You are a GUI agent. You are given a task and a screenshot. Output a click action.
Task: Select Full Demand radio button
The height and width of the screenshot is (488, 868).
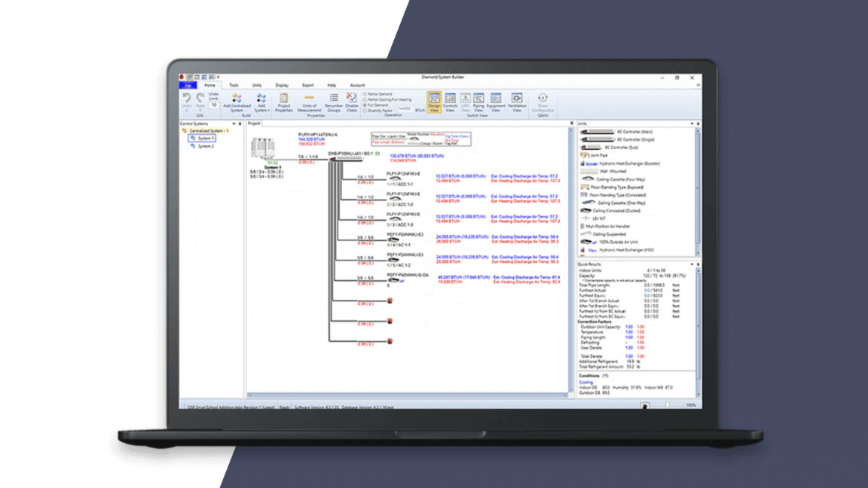point(365,105)
